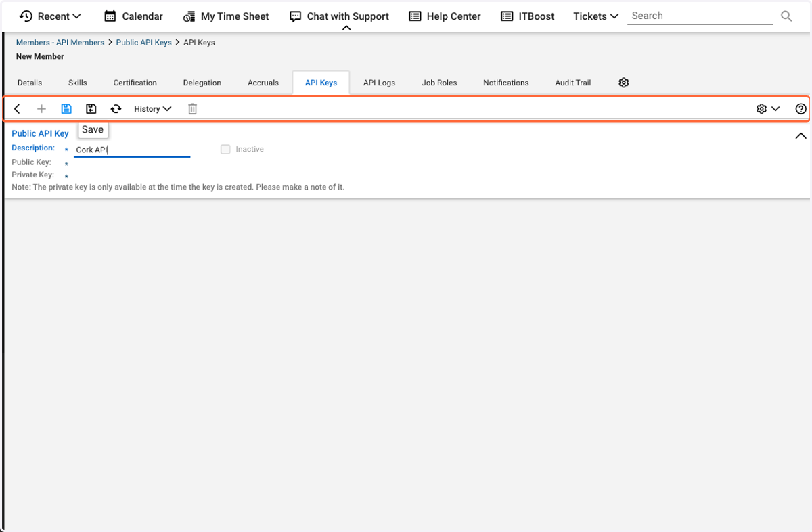Viewport: 812px width, 532px height.
Task: Switch to the Notifications tab
Action: click(x=506, y=83)
